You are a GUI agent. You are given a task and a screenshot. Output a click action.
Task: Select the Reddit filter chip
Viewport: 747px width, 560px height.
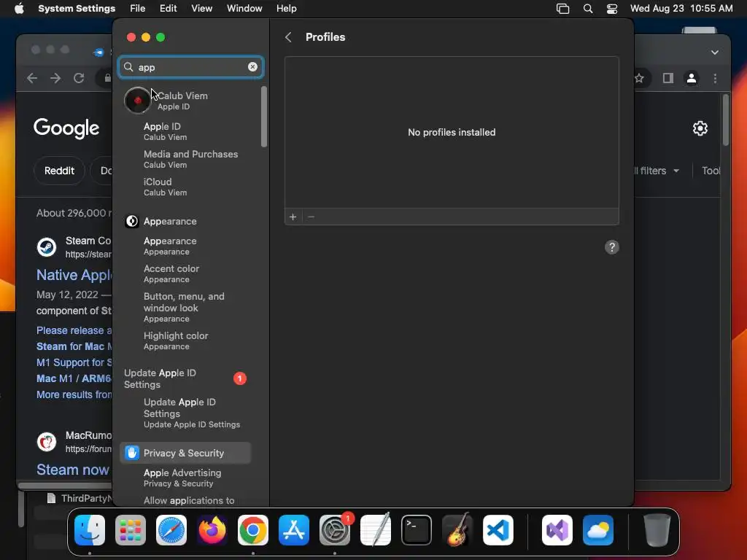click(59, 171)
